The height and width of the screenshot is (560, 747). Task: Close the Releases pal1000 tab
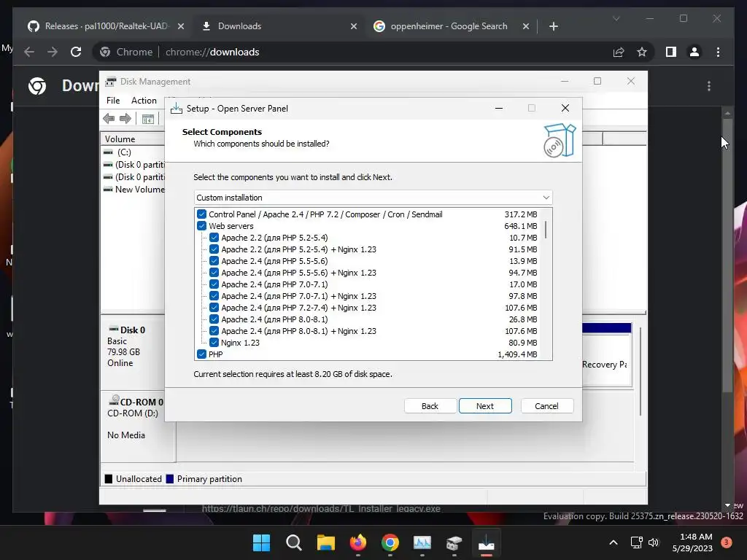click(x=181, y=26)
